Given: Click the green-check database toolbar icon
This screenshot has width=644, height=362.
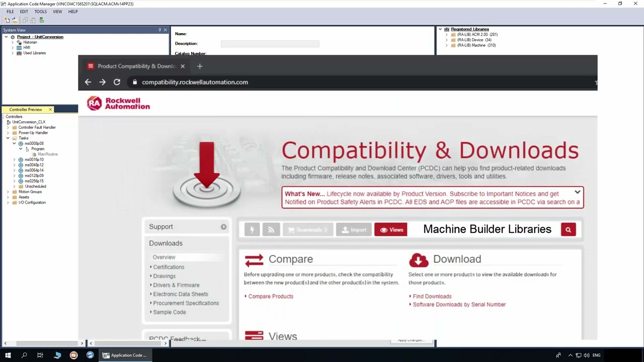Looking at the screenshot, I should [42, 20].
